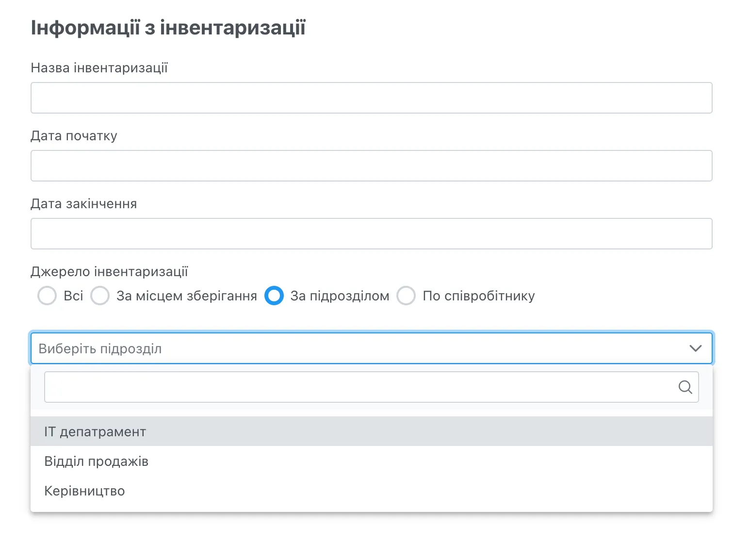Click the 'По співробітнику' label text
Screen dimensions: 750x560
[478, 296]
